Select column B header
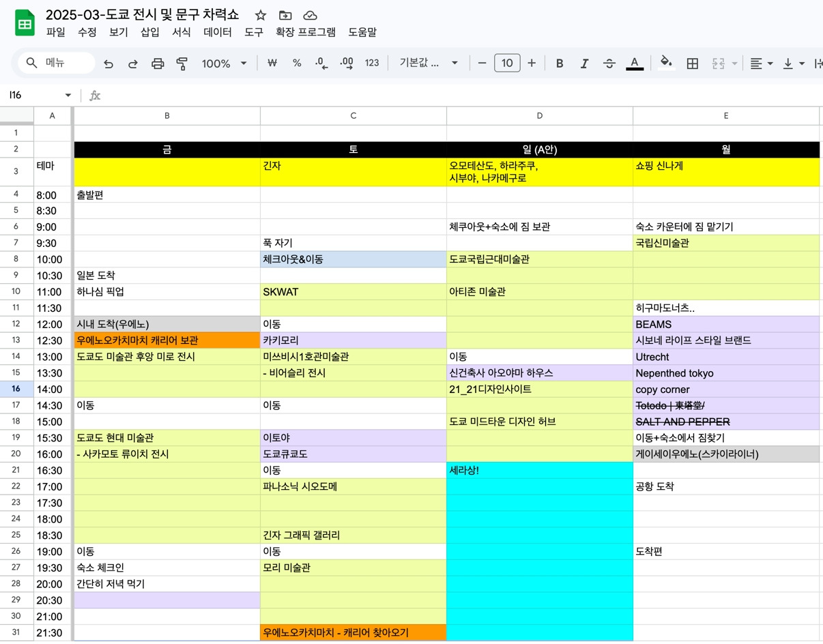Image resolution: width=823 pixels, height=644 pixels. [167, 116]
